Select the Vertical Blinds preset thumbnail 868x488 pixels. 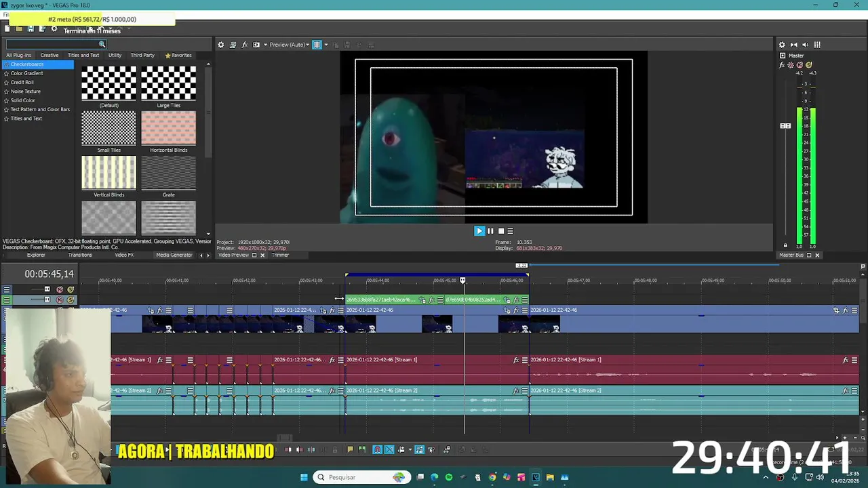pos(108,173)
